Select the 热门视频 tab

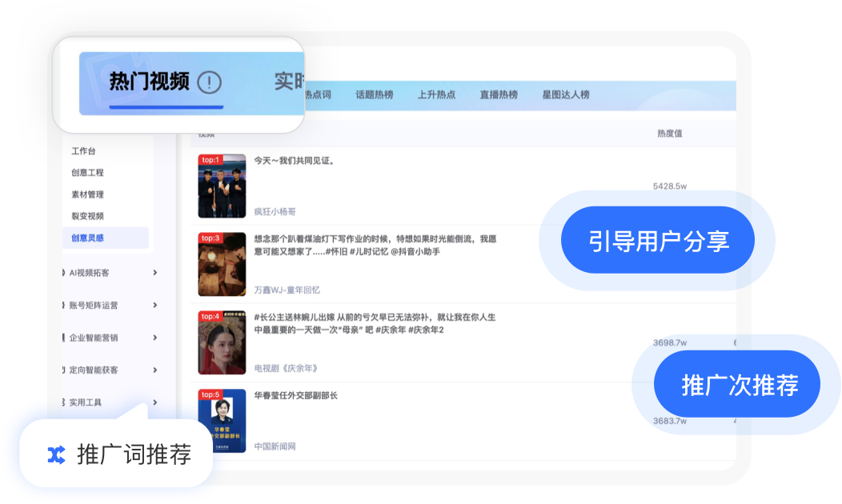[149, 82]
